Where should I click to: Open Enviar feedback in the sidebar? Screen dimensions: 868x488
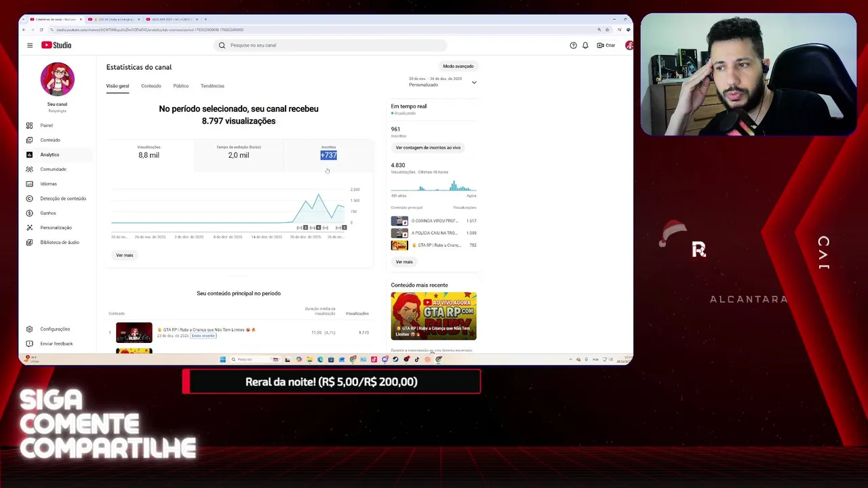pos(57,344)
